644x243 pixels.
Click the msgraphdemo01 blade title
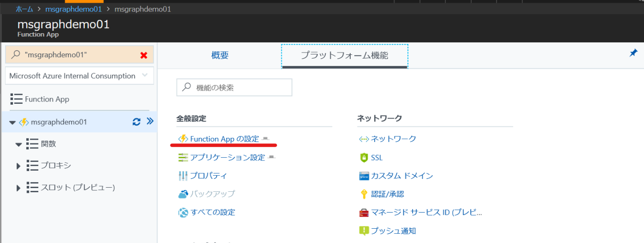[63, 24]
